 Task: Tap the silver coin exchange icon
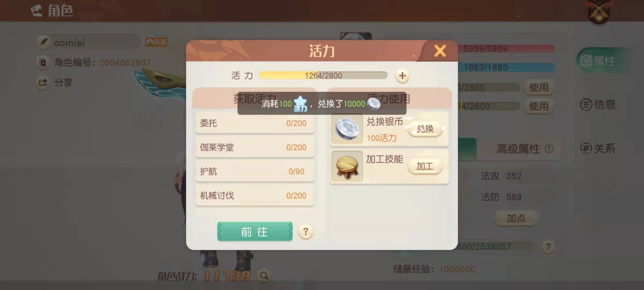coord(347,129)
